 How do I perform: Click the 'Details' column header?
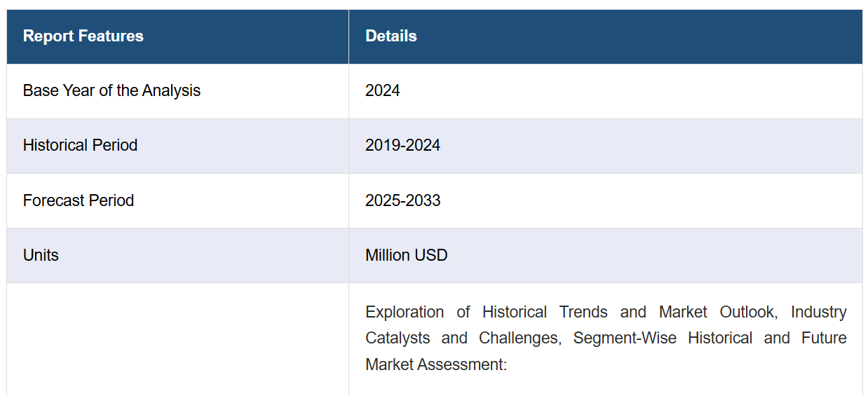[x=606, y=36]
